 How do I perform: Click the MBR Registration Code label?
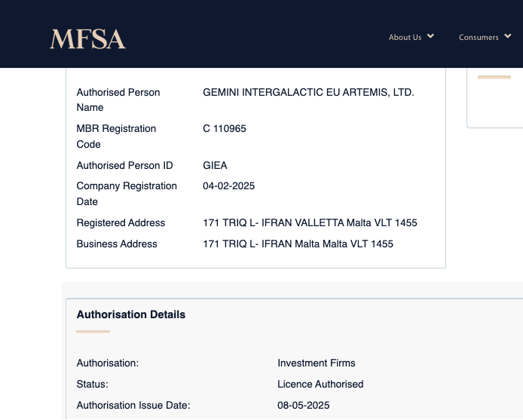click(x=116, y=136)
